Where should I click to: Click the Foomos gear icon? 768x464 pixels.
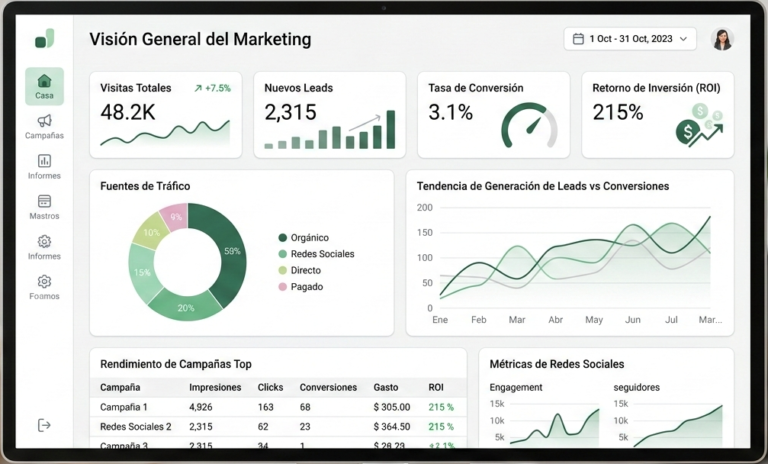click(44, 282)
